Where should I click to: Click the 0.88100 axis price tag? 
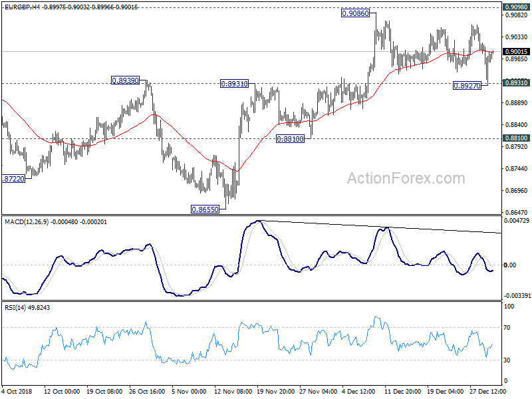516,138
